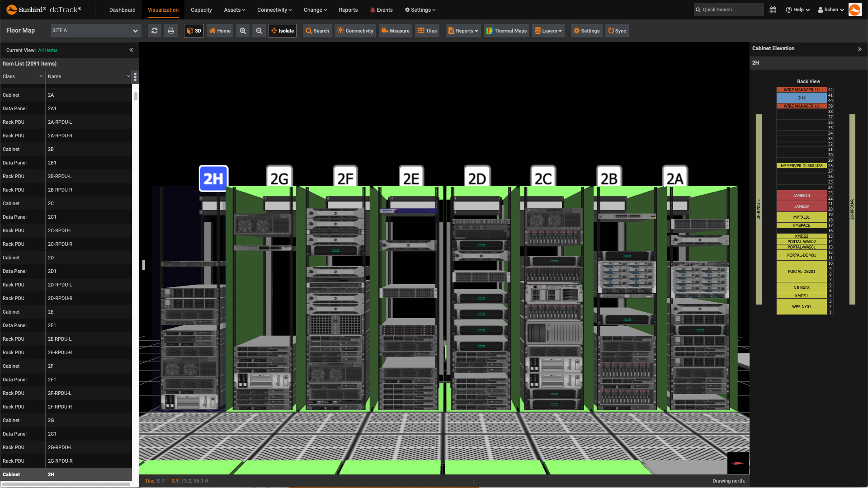The width and height of the screenshot is (868, 488).
Task: Switch to the Capacity tab
Action: click(x=201, y=9)
